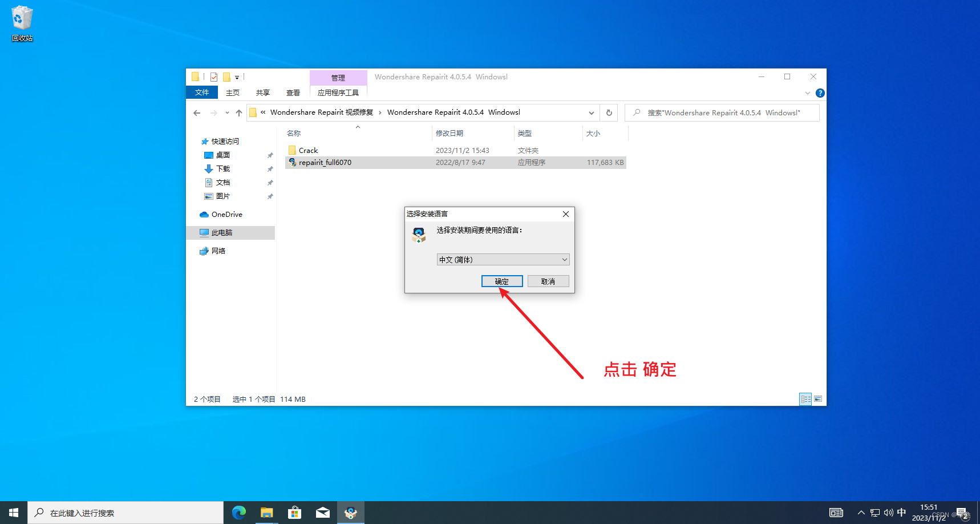Toggle the 中 input method indicator
The width and height of the screenshot is (980, 524).
(x=901, y=513)
